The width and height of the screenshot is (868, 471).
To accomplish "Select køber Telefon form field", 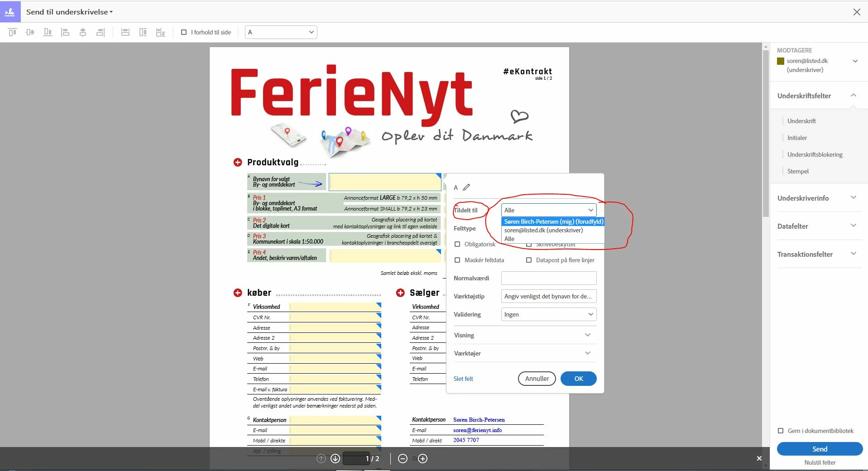I will click(335, 379).
